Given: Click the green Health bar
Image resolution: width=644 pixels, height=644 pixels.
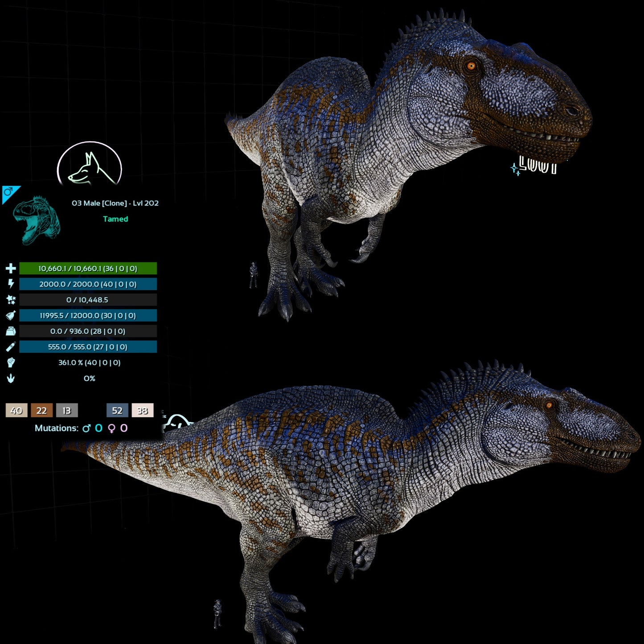Looking at the screenshot, I should click(x=87, y=268).
